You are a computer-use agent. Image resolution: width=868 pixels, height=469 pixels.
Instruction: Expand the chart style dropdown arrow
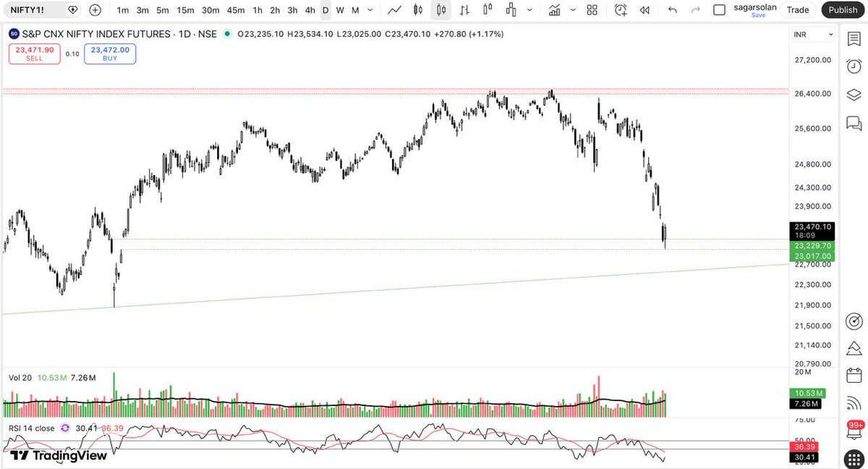(529, 10)
